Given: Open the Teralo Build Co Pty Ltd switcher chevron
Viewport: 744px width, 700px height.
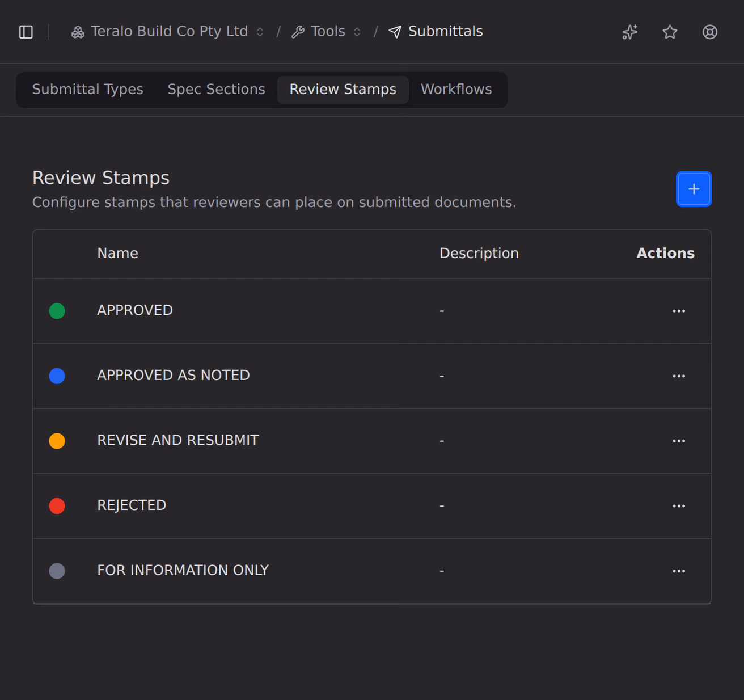Looking at the screenshot, I should coord(260,32).
